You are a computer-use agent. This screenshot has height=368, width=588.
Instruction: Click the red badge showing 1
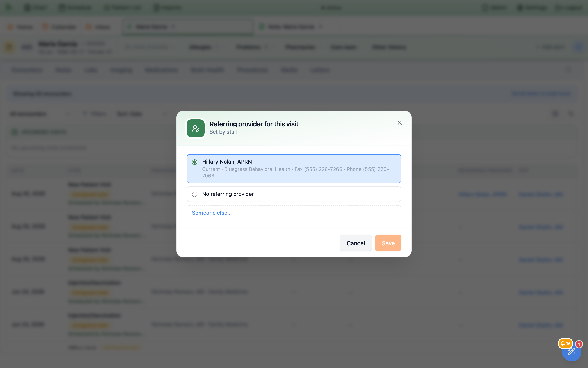click(579, 344)
